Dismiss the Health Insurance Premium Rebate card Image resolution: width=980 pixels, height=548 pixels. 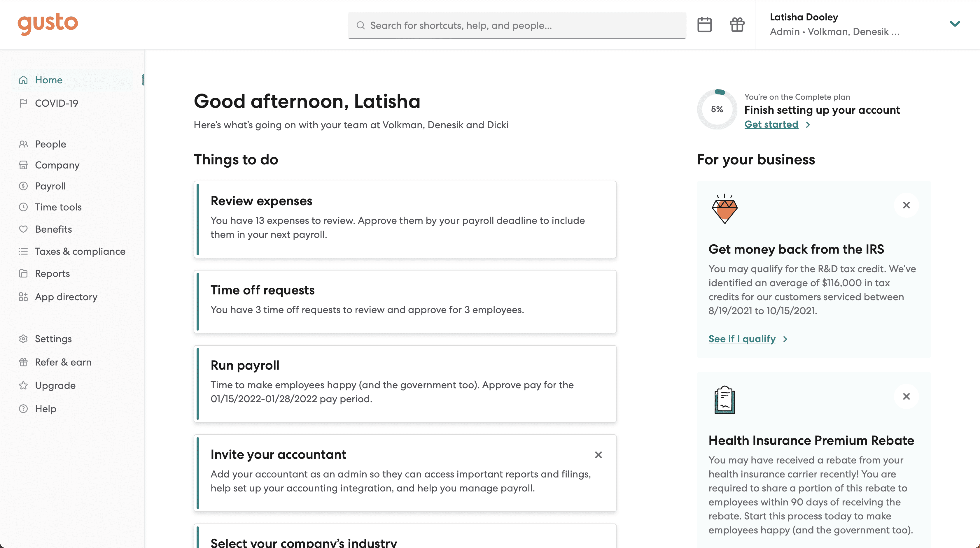(x=907, y=397)
